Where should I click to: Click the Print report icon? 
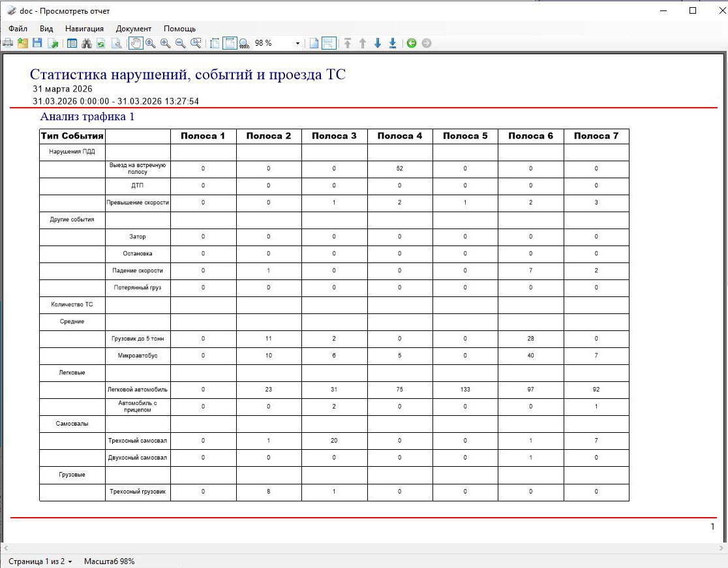[8, 43]
